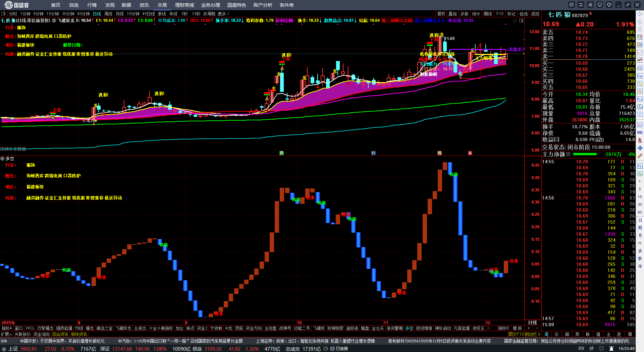Click the wavy lines indicator icon
Screen dimensions: 644x352
(640, 125)
